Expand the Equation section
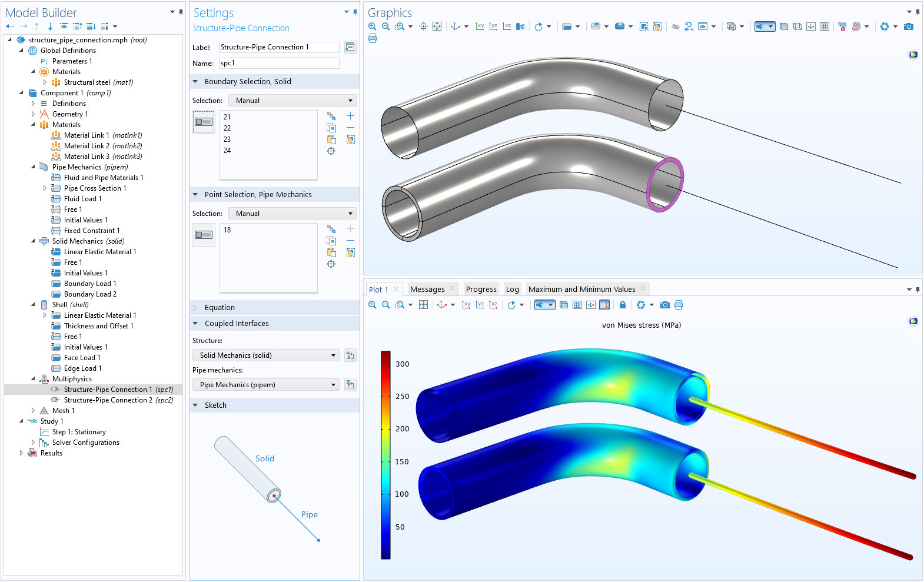Image resolution: width=924 pixels, height=582 pixels. 220,308
